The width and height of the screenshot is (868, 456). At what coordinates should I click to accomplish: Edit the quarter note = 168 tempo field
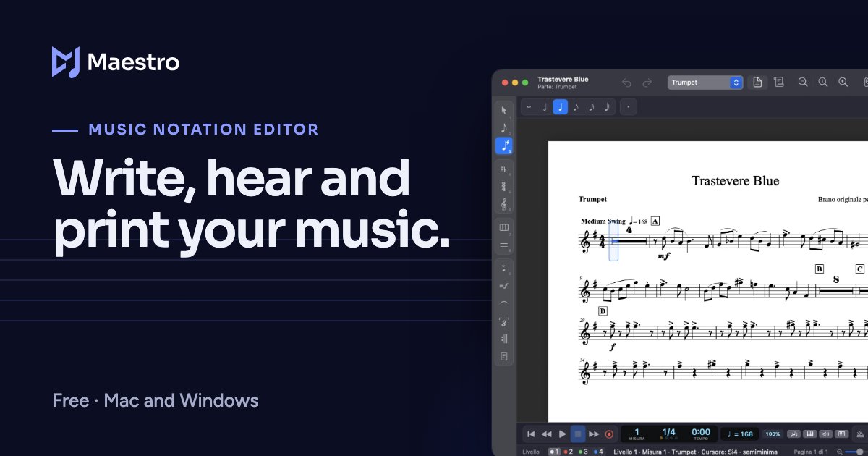tap(739, 434)
